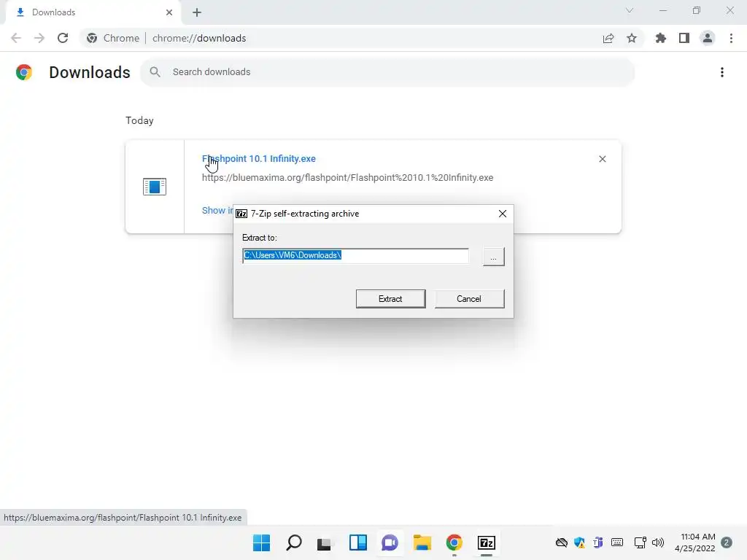Close the 7-Zip self-extracting archive dialog
This screenshot has width=747, height=560.
pyautogui.click(x=503, y=214)
